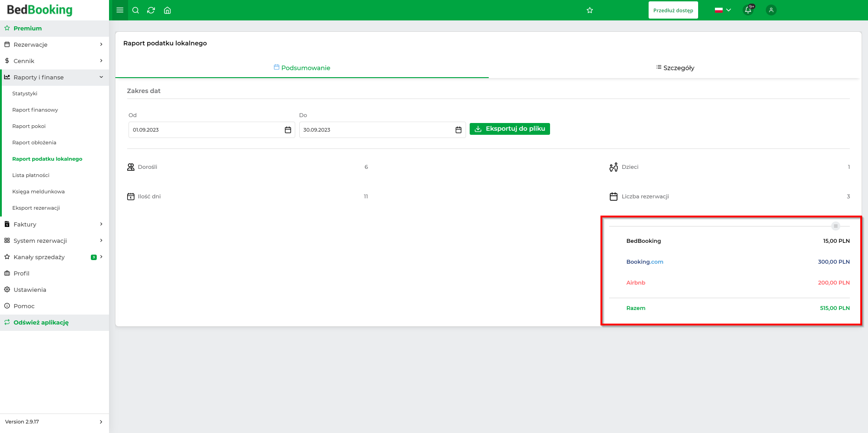Expand the System rezerwacji menu
The image size is (868, 433).
click(55, 241)
